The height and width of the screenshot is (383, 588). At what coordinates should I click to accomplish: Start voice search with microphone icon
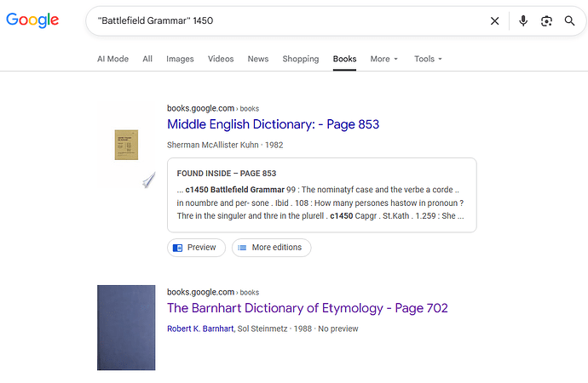pos(523,21)
